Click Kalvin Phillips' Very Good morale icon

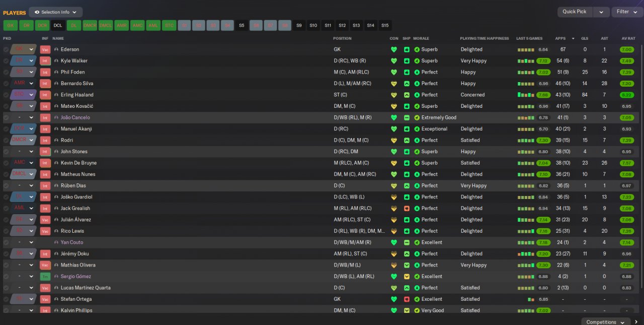click(417, 310)
